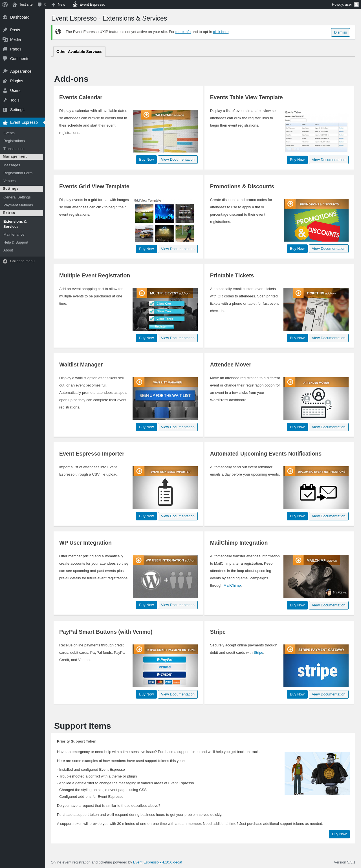Open the Grid View Template preview image
The image size is (361, 868).
[x=165, y=220]
